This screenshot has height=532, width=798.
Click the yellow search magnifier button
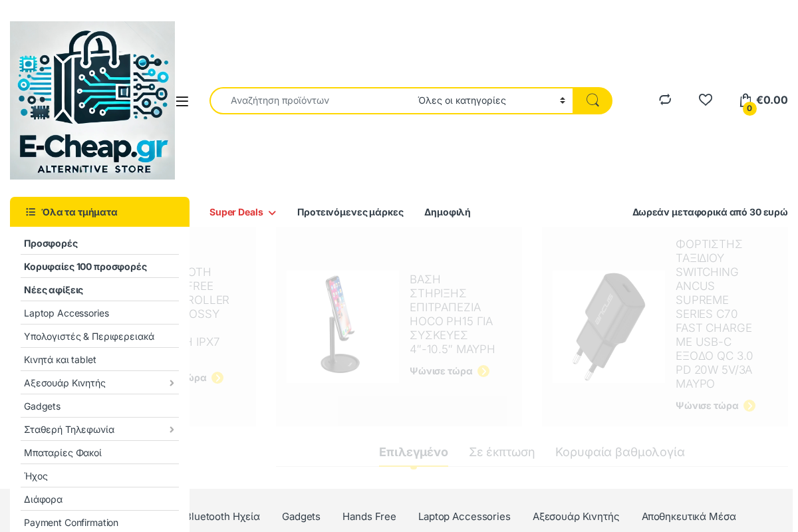click(593, 100)
